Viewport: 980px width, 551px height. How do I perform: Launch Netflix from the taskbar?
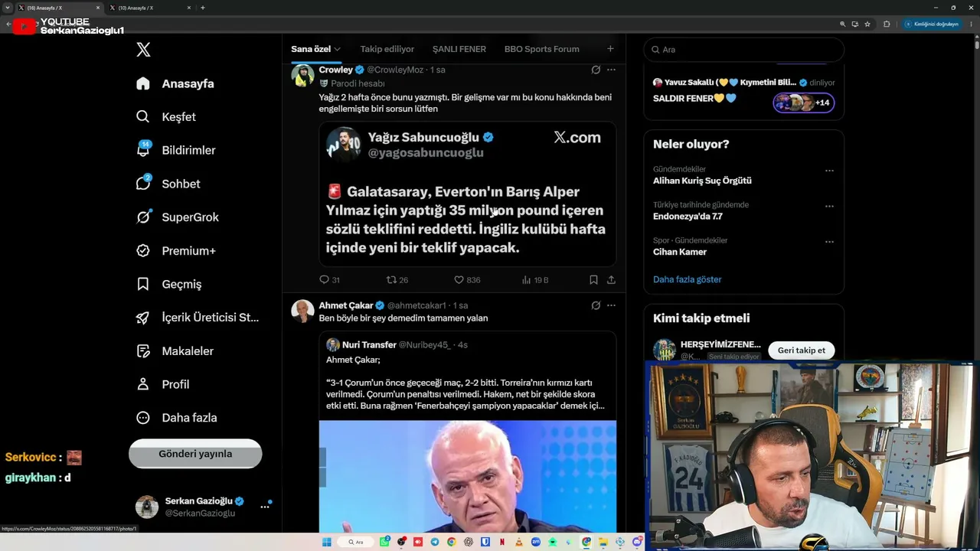(501, 542)
